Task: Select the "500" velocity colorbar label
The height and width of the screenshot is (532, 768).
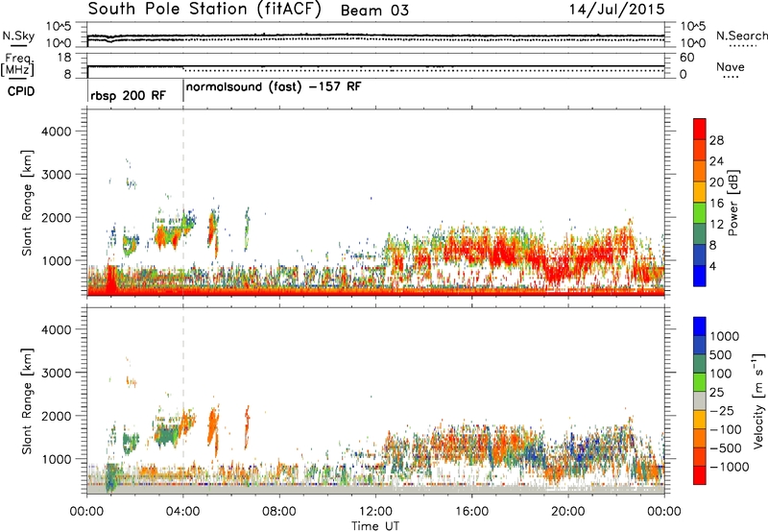Action: 721,354
